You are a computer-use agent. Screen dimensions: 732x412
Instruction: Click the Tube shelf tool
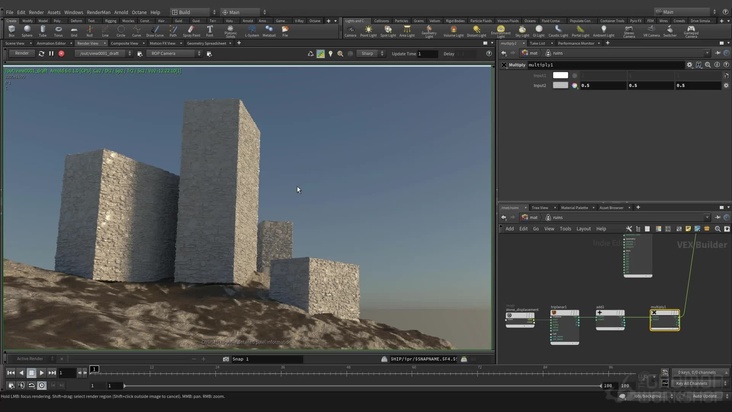point(43,31)
